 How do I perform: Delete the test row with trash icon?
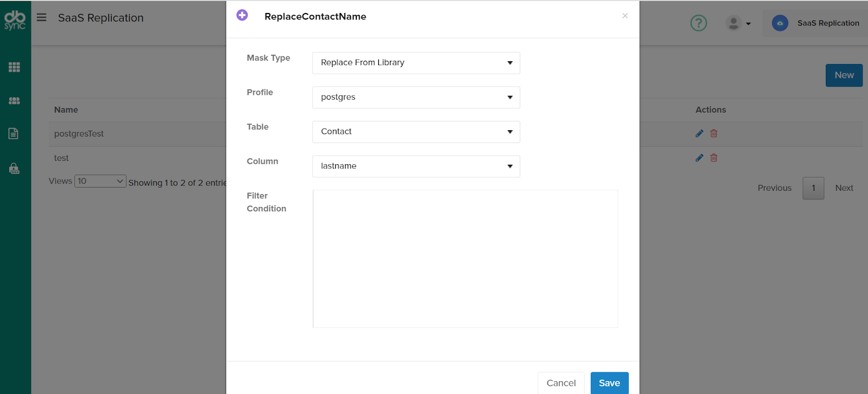pyautogui.click(x=714, y=158)
